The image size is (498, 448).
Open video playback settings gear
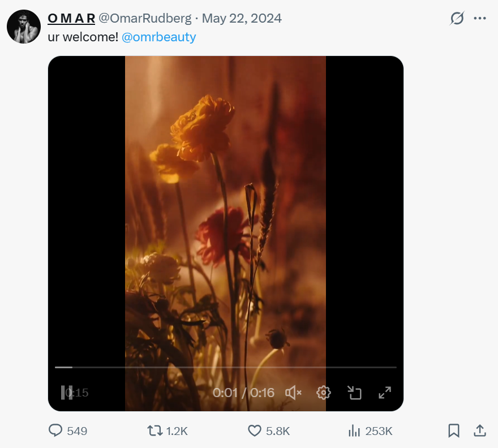click(324, 393)
